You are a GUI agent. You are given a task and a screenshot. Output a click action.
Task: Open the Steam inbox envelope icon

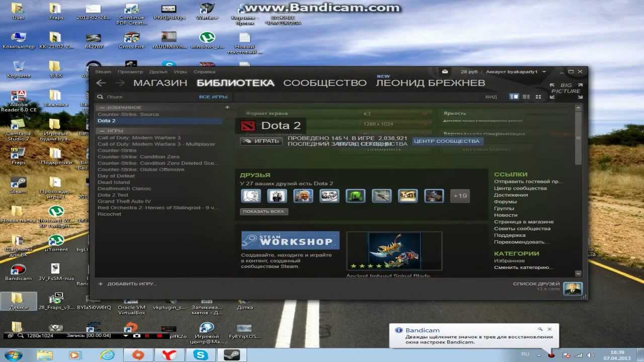(x=445, y=72)
